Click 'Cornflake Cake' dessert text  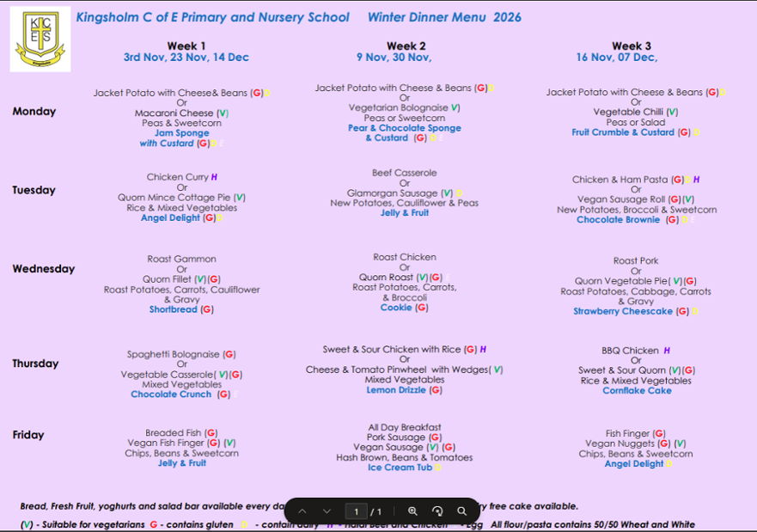click(637, 390)
